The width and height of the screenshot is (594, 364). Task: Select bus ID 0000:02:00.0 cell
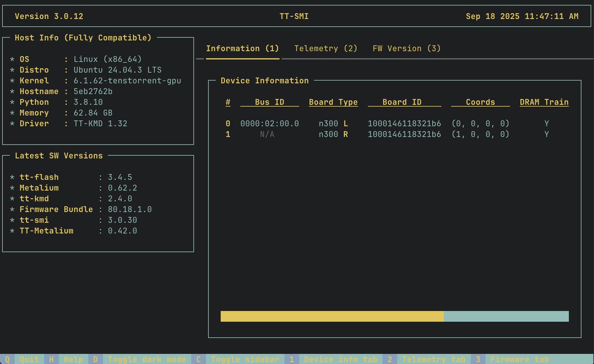(x=270, y=124)
